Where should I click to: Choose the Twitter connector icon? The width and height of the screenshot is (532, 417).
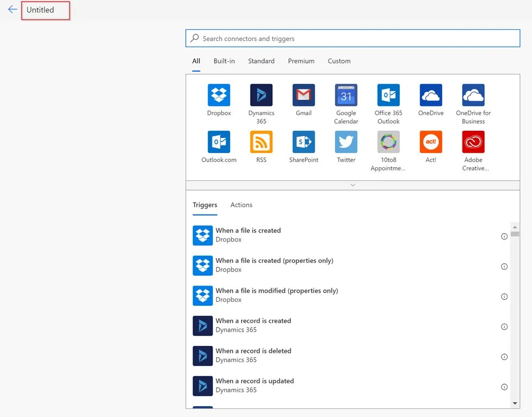pos(346,142)
